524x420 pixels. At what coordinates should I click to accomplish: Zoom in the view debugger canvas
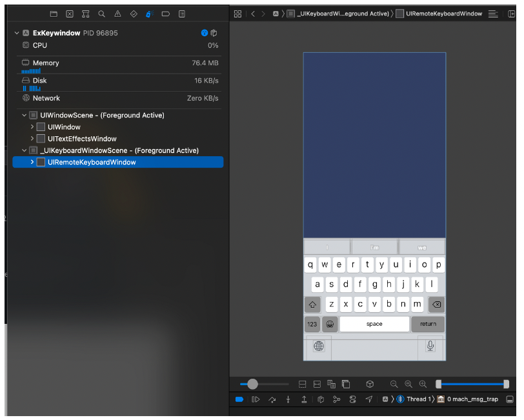(x=423, y=384)
